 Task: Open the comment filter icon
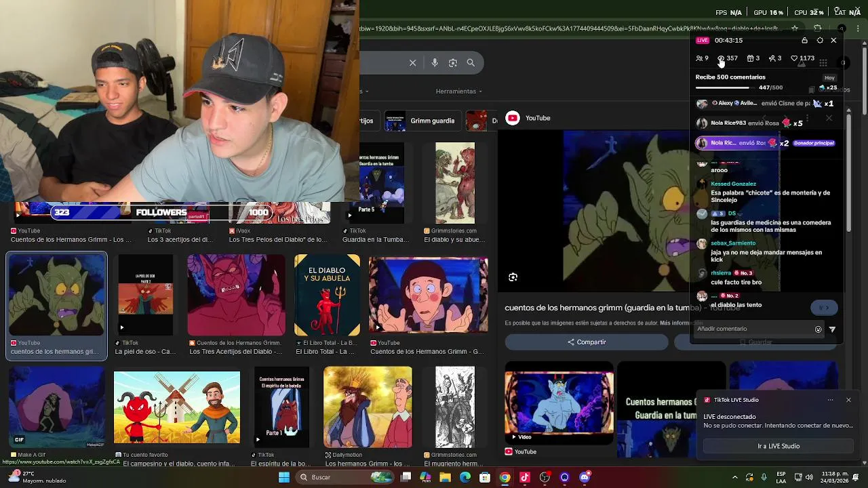(x=832, y=329)
